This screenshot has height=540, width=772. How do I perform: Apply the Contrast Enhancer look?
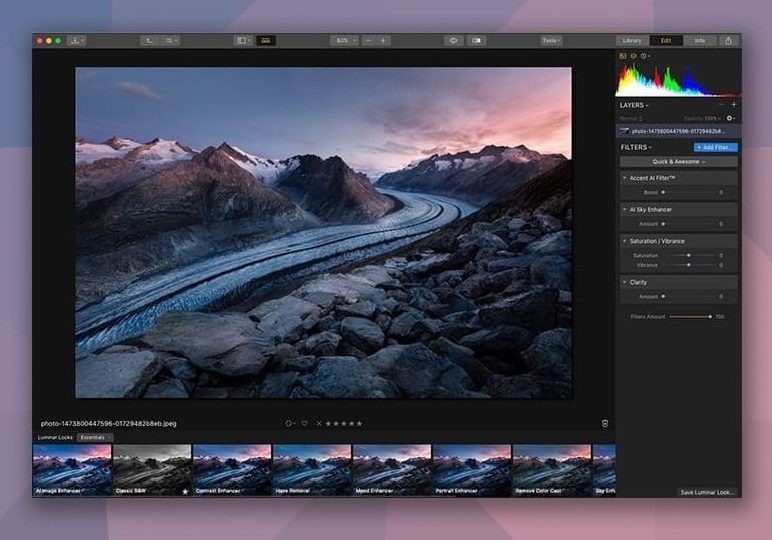click(232, 470)
